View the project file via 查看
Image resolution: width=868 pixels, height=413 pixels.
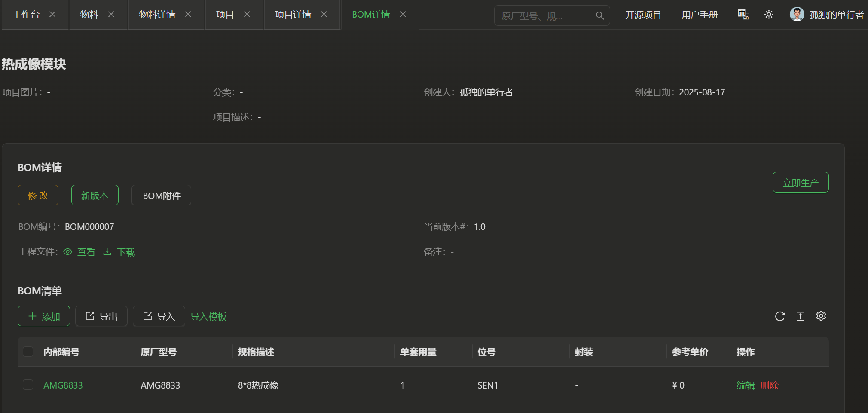point(80,252)
